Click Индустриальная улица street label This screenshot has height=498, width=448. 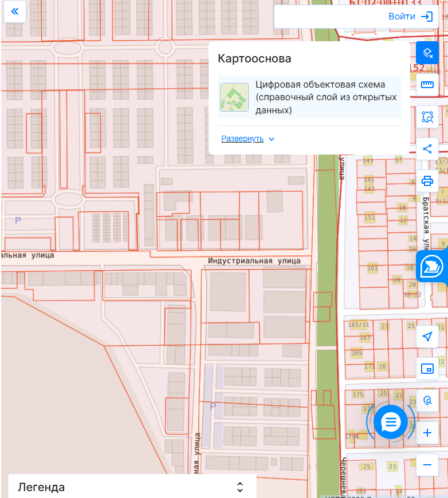[254, 261]
